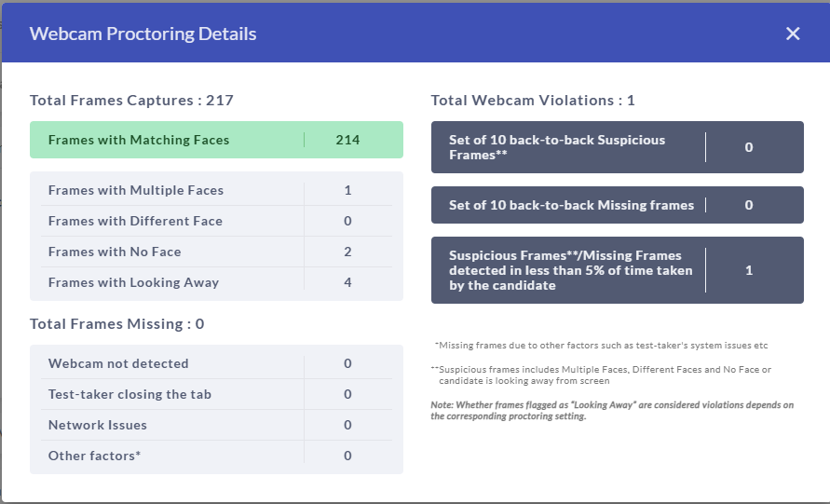This screenshot has width=830, height=504.
Task: Click the Frames with Multiple Faces row
Action: pyautogui.click(x=216, y=190)
